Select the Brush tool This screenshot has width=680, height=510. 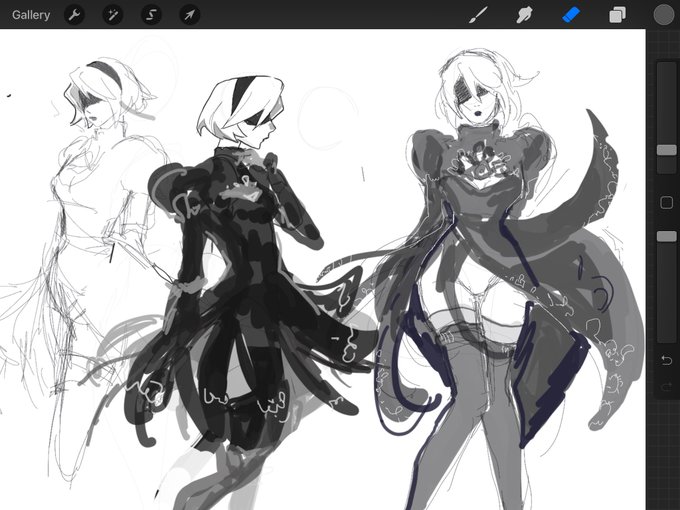click(478, 15)
